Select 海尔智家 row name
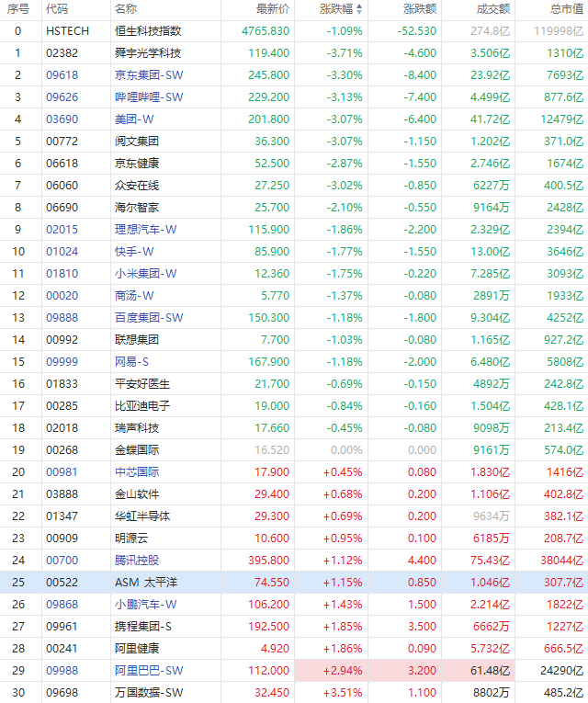This screenshot has width=588, height=703. (137, 207)
